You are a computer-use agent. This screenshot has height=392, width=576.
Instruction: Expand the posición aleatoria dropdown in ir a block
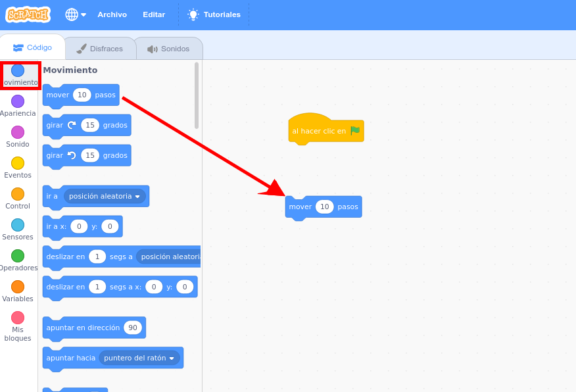click(x=105, y=196)
